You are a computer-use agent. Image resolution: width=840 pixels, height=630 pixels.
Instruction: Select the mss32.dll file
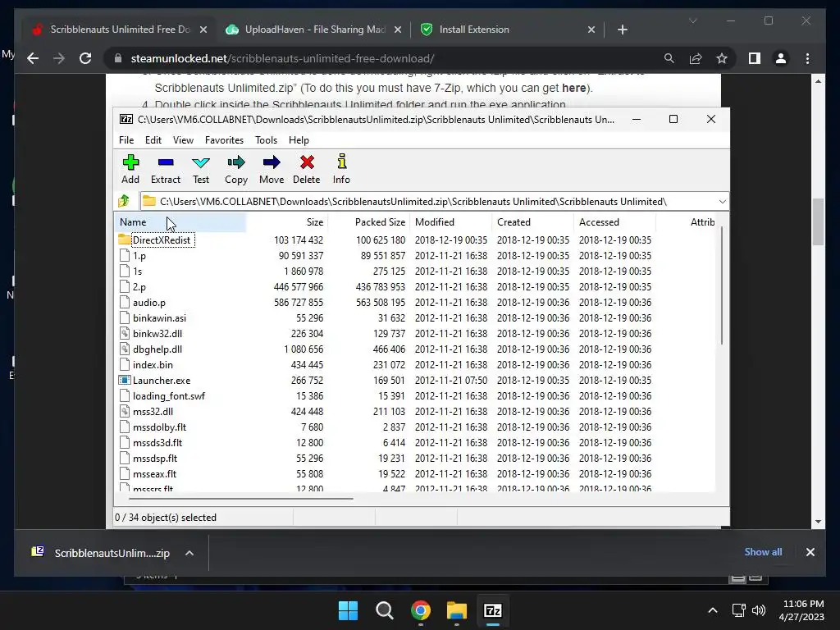pyautogui.click(x=153, y=412)
